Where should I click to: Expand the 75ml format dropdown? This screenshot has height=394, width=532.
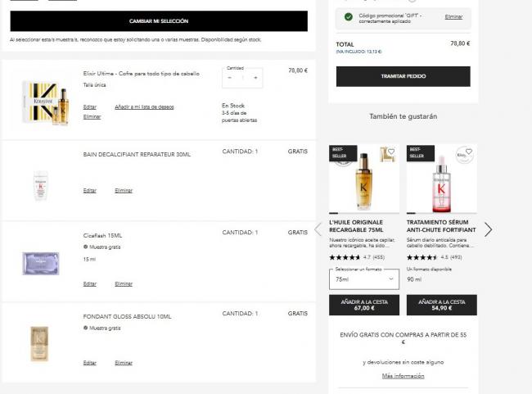(363, 279)
